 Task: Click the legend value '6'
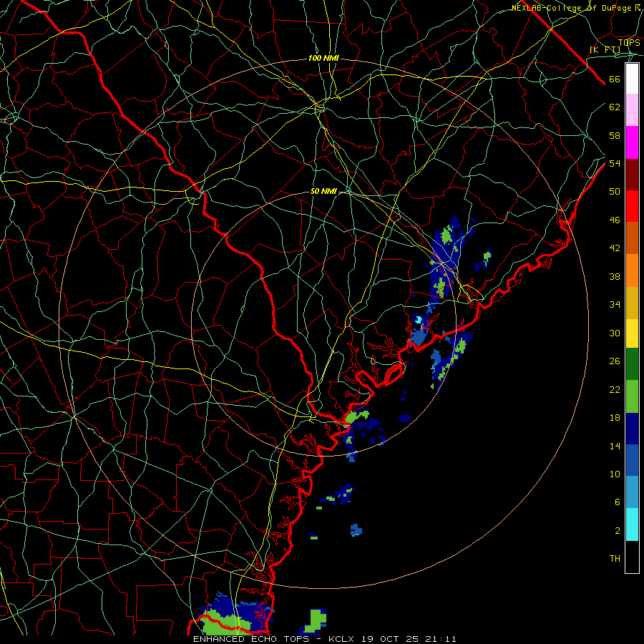(617, 502)
